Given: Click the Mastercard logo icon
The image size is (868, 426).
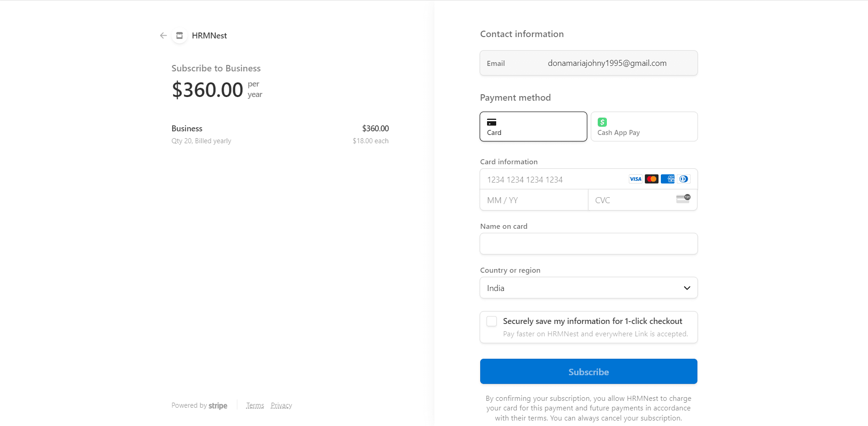Looking at the screenshot, I should (651, 179).
